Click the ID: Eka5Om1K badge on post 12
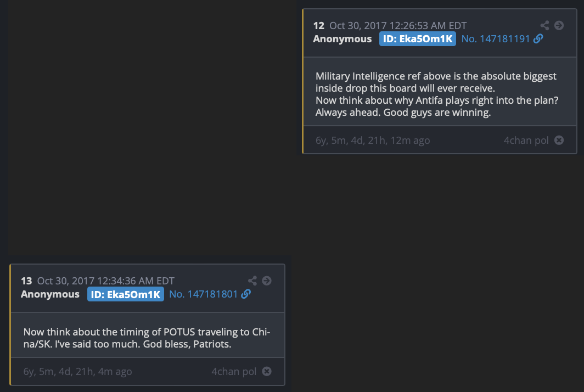 coord(417,39)
